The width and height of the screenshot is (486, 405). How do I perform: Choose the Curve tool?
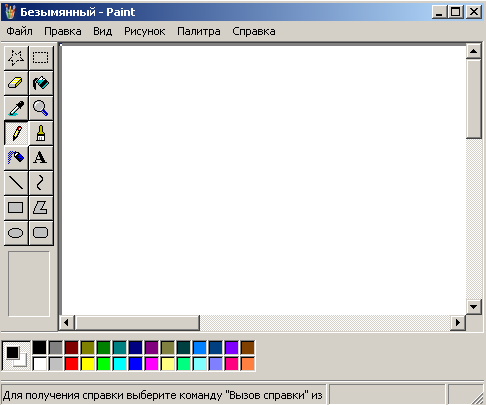41,183
